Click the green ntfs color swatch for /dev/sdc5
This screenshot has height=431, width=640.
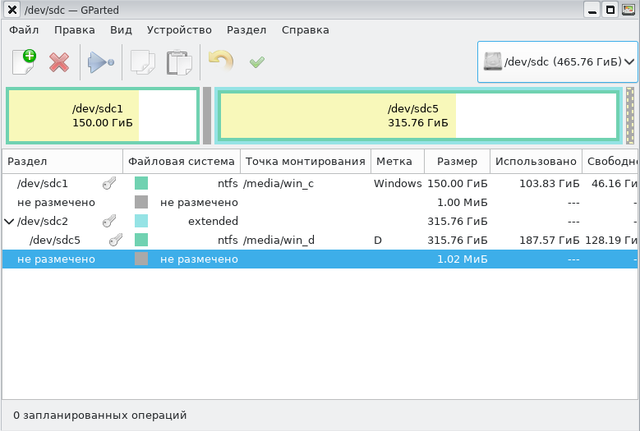141,240
